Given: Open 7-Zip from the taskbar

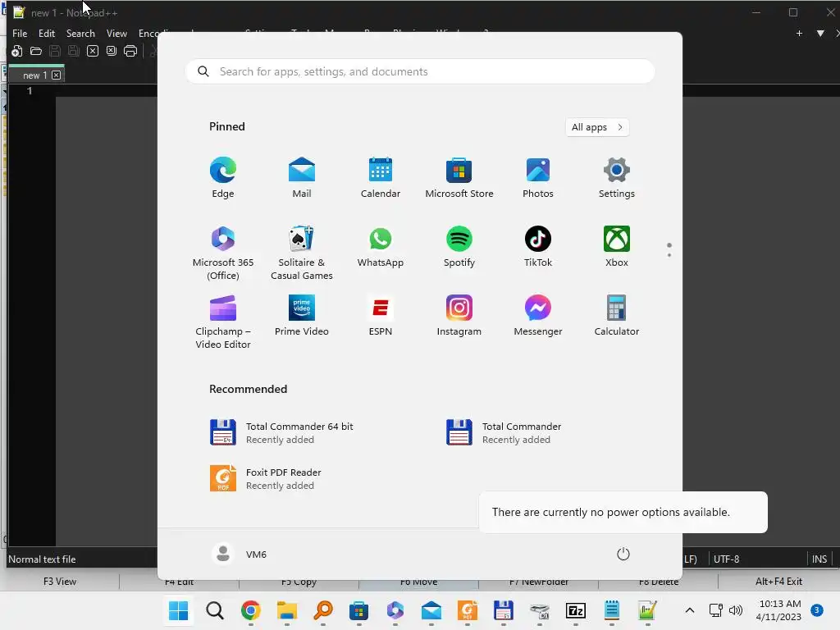Looking at the screenshot, I should pos(575,610).
